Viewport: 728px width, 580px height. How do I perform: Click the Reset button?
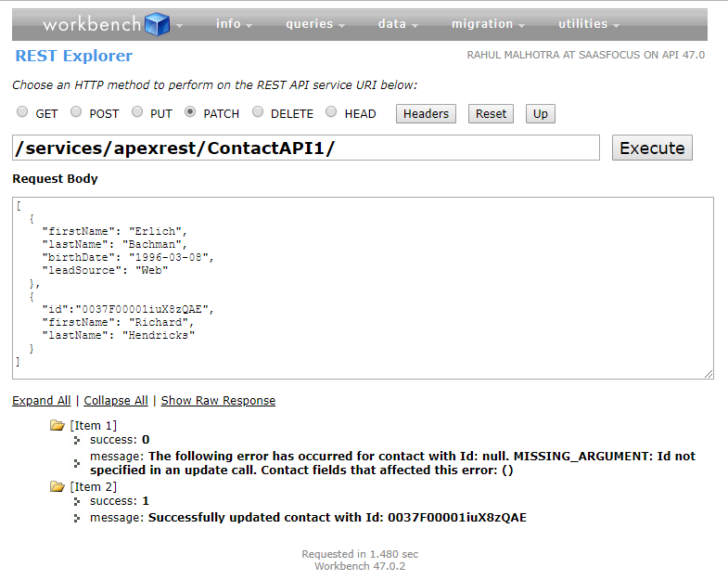pos(491,114)
